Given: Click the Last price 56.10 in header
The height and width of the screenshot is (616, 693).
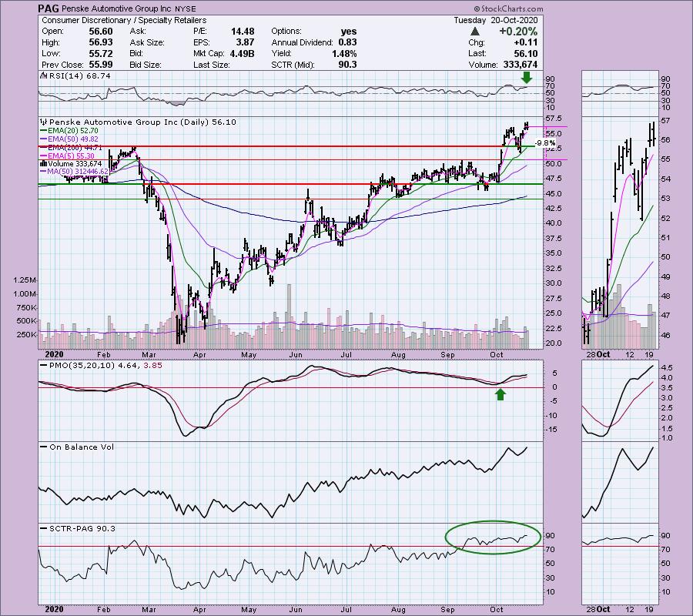Looking at the screenshot, I should pos(526,53).
